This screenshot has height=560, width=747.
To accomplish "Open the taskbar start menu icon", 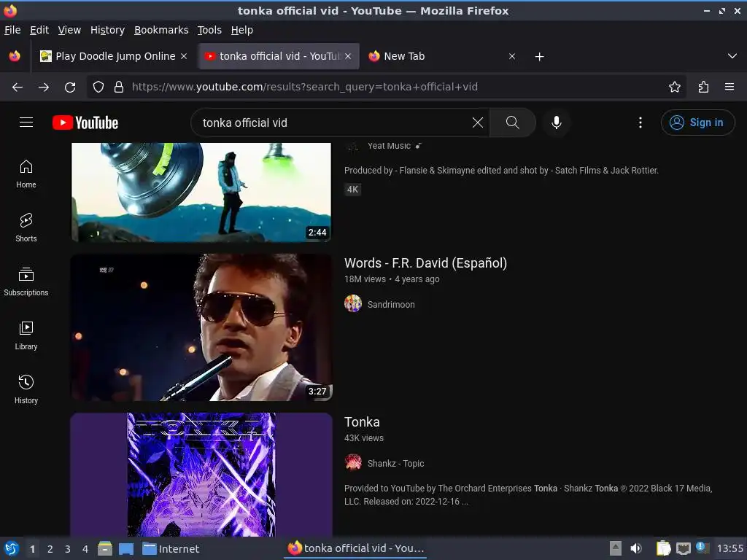I will coord(12,548).
